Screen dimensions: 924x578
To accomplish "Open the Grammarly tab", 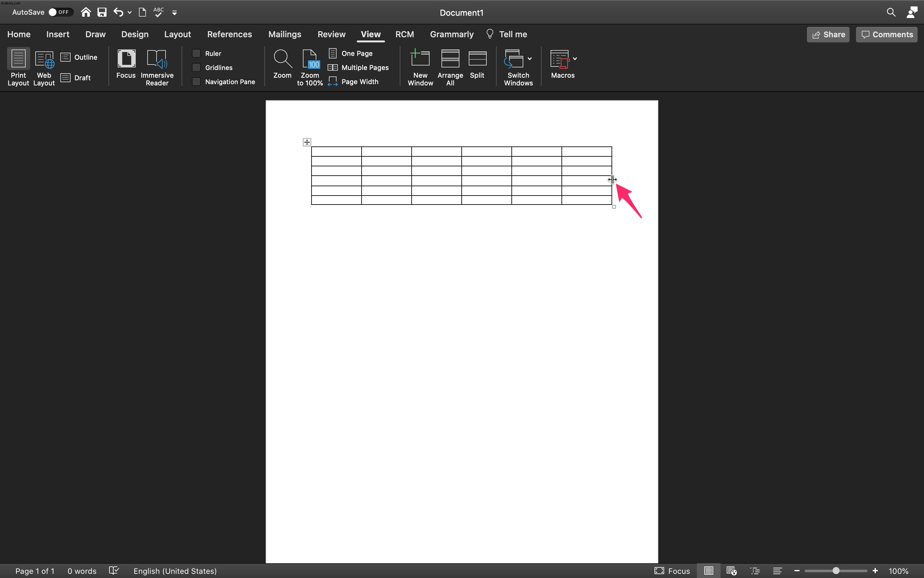I will click(x=452, y=34).
